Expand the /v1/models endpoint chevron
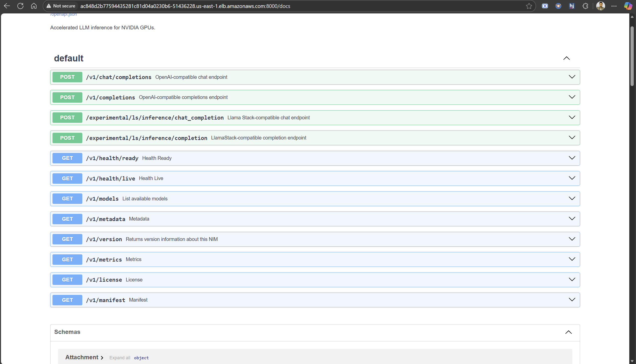This screenshot has width=636, height=364. click(x=572, y=198)
